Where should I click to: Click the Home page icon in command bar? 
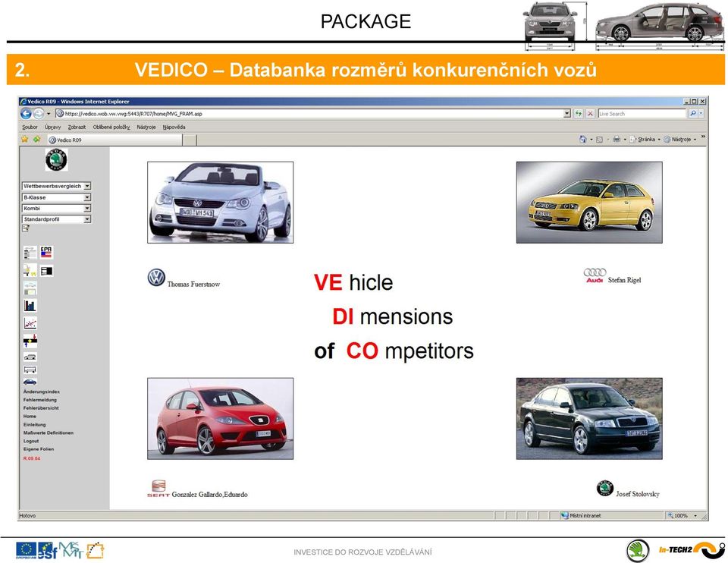click(583, 139)
